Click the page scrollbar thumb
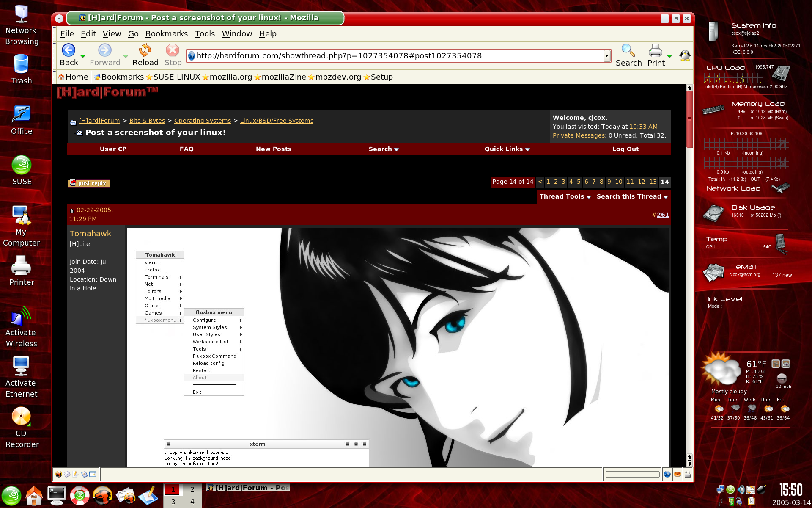 [689, 119]
